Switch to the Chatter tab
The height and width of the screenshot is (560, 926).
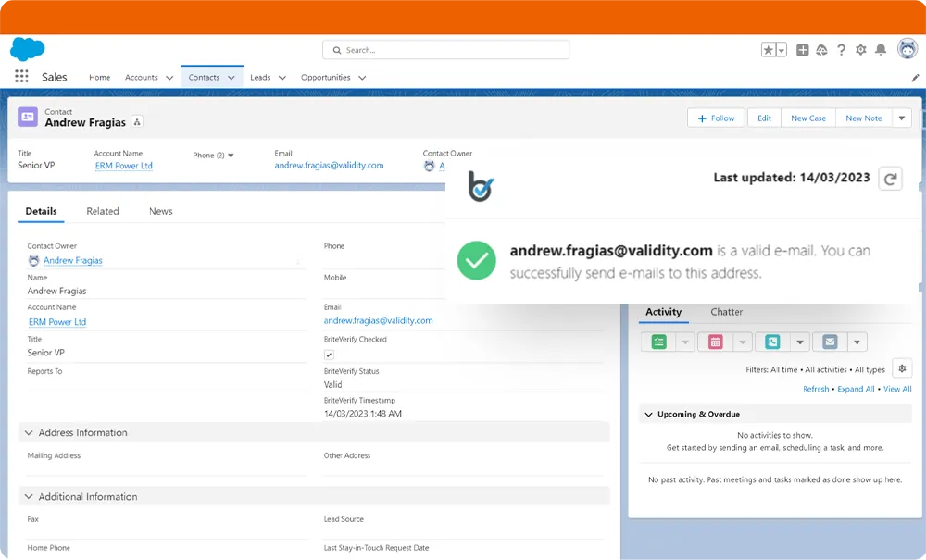726,312
